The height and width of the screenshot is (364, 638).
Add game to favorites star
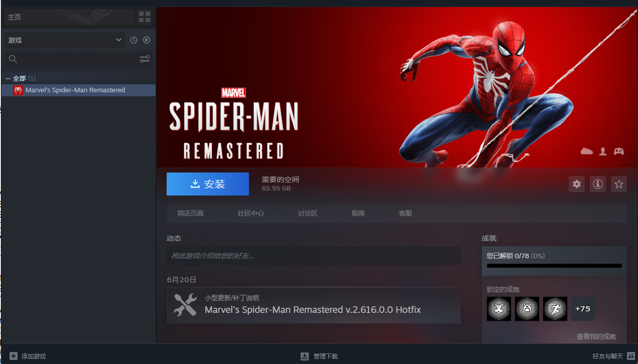619,184
